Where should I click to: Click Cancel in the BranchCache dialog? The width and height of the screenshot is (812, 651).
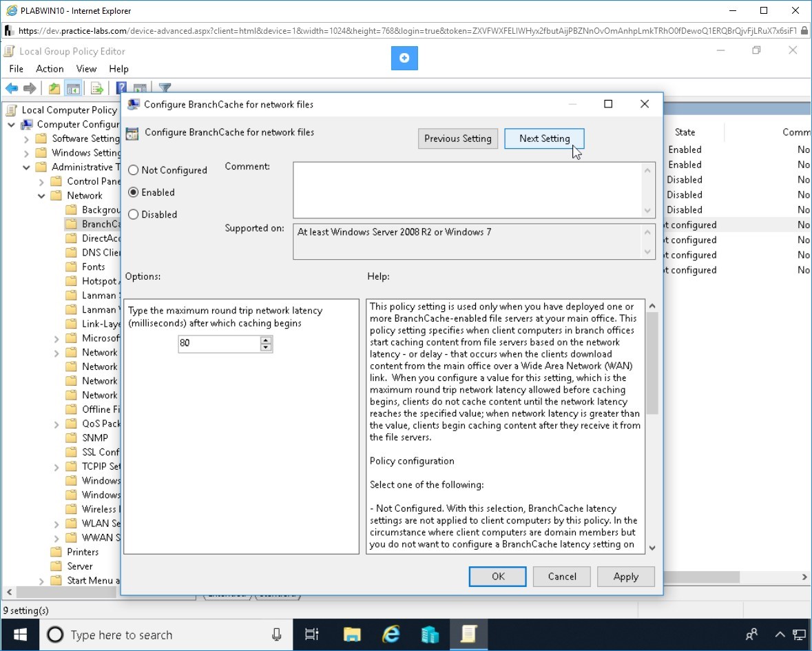pyautogui.click(x=562, y=577)
